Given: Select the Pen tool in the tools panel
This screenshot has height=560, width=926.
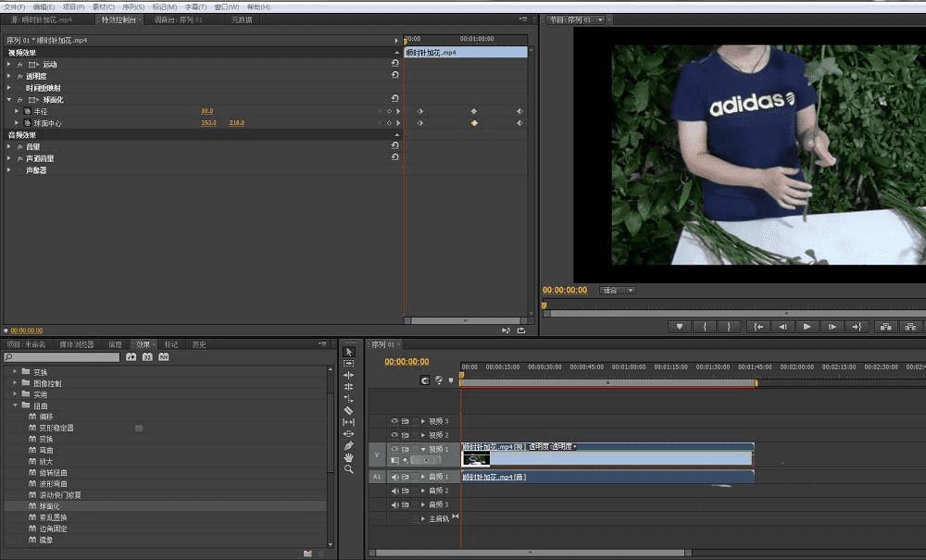Looking at the screenshot, I should click(348, 445).
